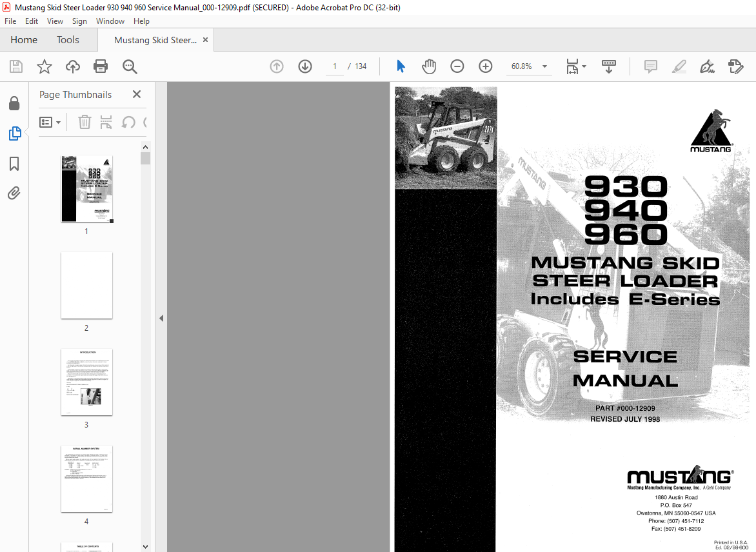Go to previous page arrow

point(277,66)
